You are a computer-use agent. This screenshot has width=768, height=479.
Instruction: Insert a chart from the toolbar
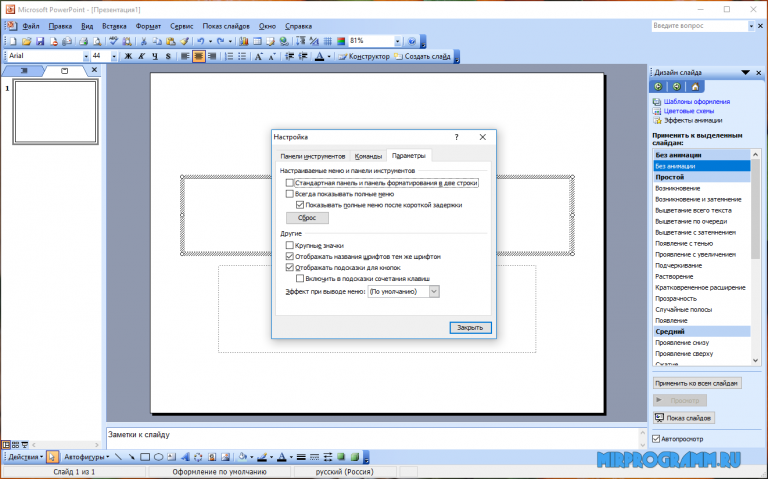point(243,42)
